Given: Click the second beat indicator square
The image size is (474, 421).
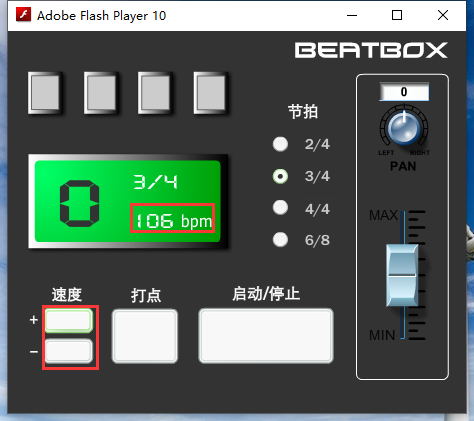Looking at the screenshot, I should (101, 93).
